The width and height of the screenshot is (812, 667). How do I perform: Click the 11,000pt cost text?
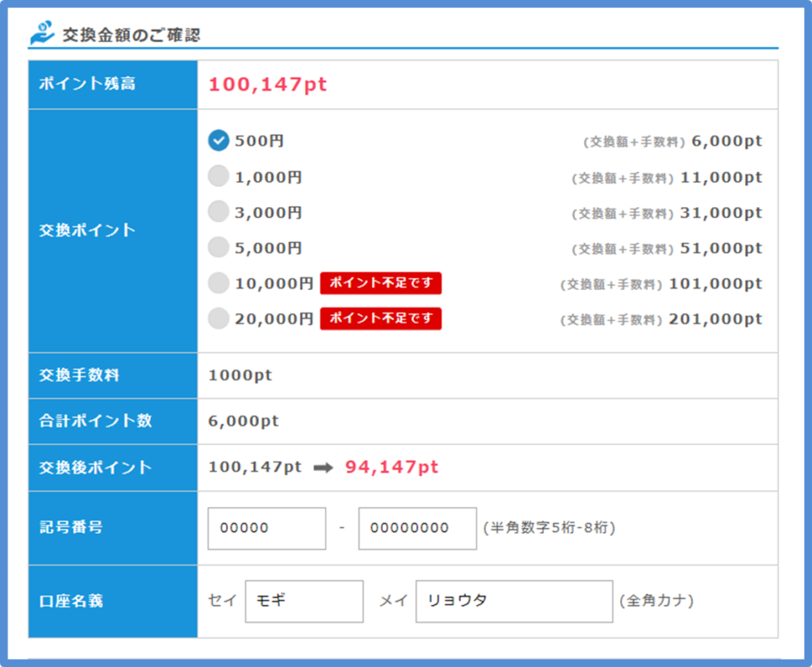(721, 177)
